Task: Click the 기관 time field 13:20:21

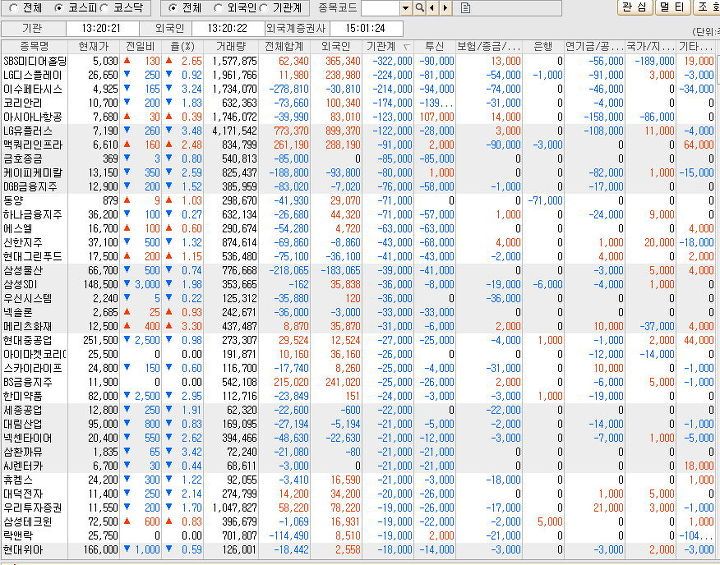Action: (x=102, y=28)
